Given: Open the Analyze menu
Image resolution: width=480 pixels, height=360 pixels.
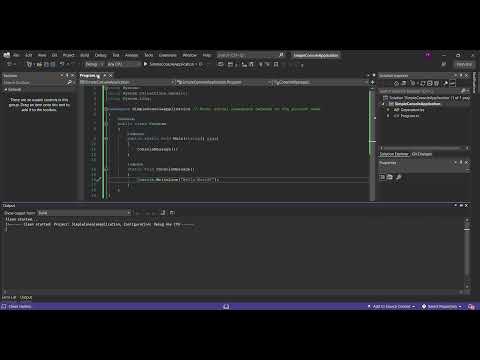Looking at the screenshot, I should point(131,55).
